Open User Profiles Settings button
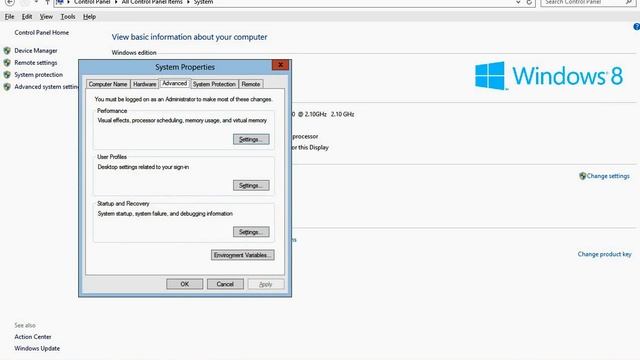The image size is (640, 360). click(x=251, y=185)
